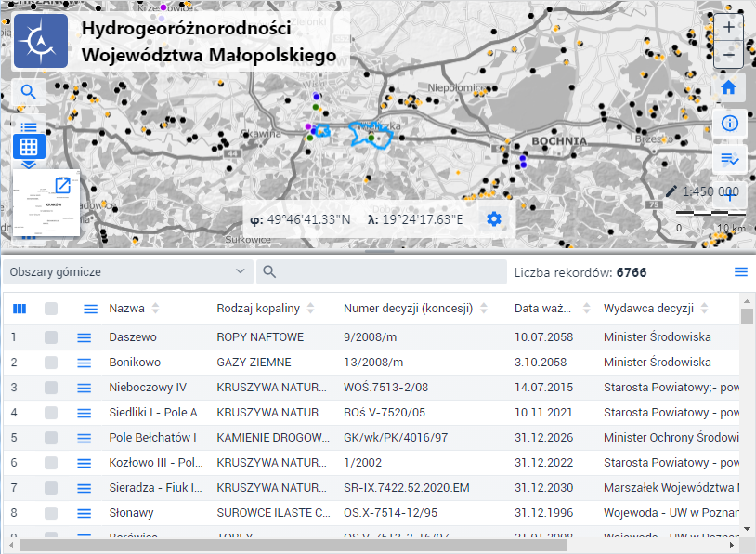The height and width of the screenshot is (554, 756).
Task: Zoom out on the map
Action: tap(729, 55)
